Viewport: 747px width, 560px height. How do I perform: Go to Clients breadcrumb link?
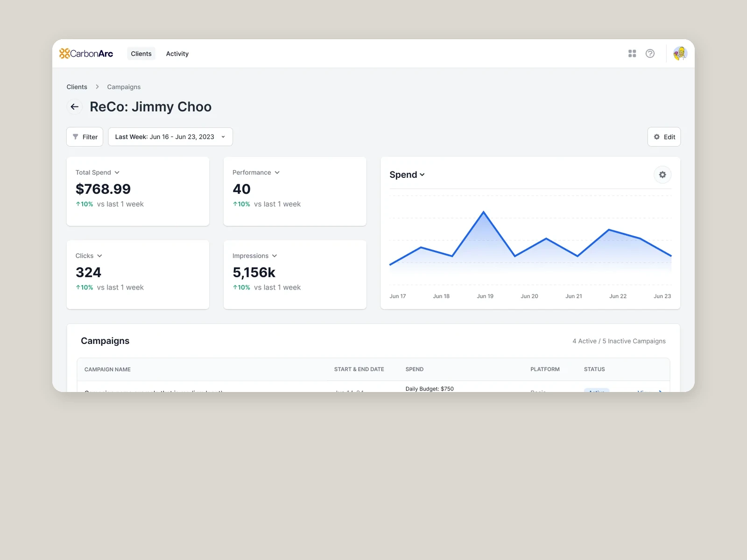tap(77, 87)
